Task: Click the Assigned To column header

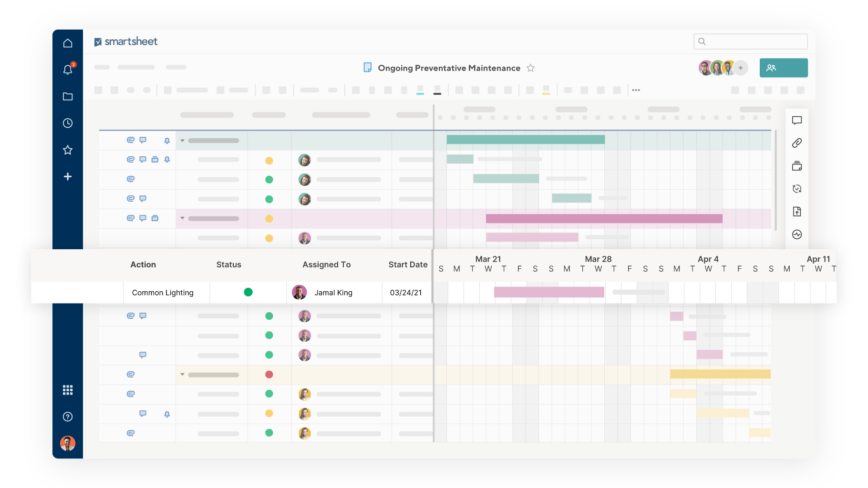Action: tap(326, 264)
